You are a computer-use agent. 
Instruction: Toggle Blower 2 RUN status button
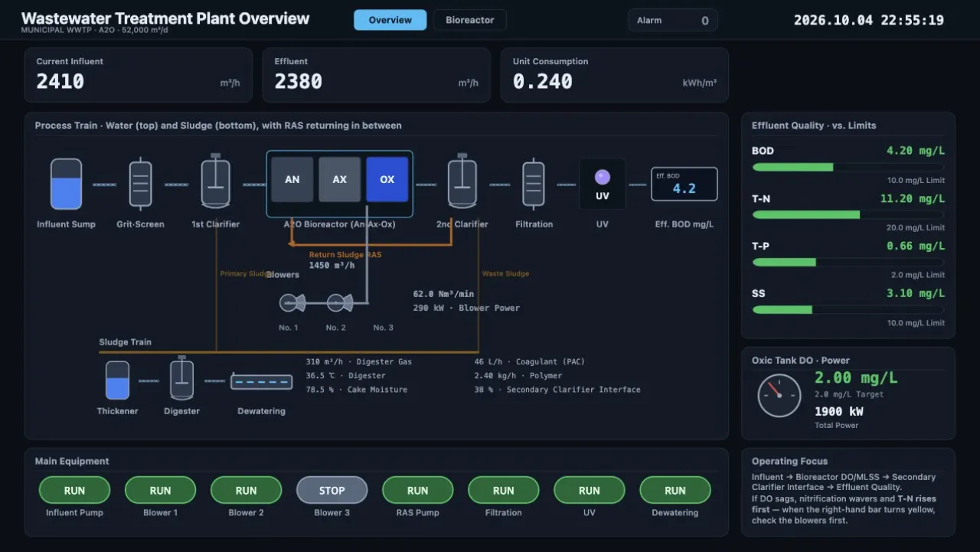point(246,490)
